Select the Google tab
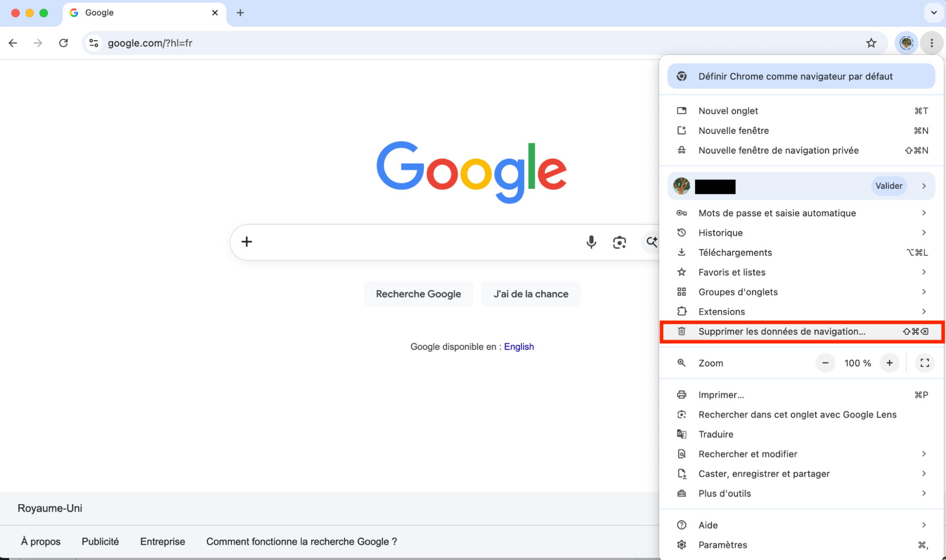 pyautogui.click(x=144, y=13)
